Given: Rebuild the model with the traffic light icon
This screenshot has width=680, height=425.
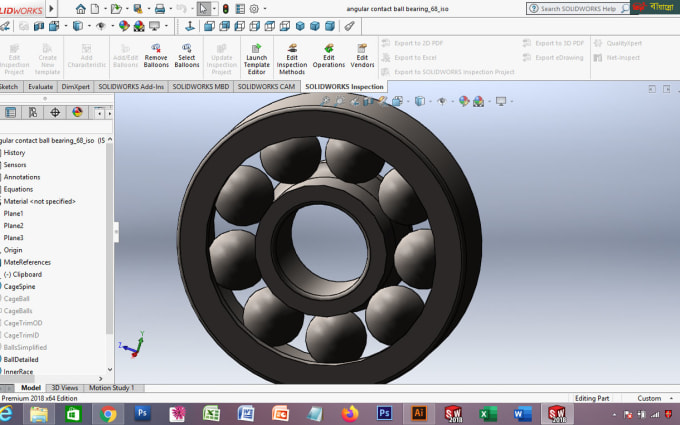Looking at the screenshot, I should point(226,9).
